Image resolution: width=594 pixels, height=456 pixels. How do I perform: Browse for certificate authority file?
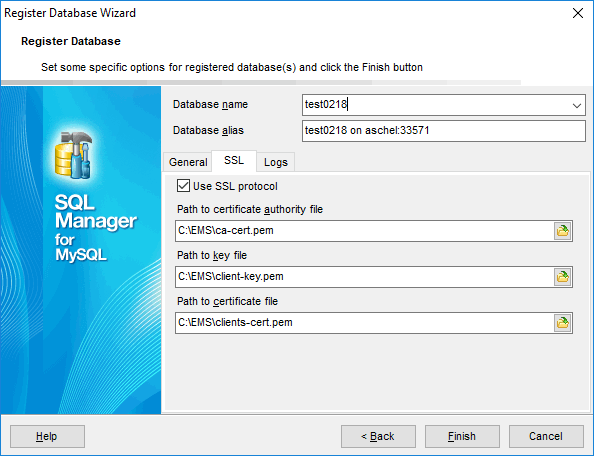point(563,231)
